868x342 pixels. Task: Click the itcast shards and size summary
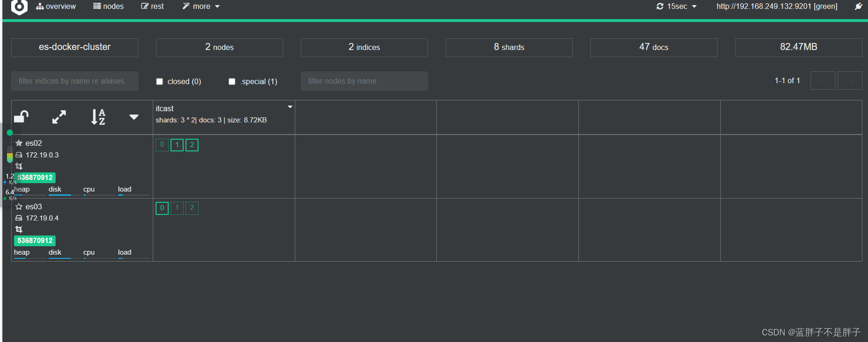[211, 120]
